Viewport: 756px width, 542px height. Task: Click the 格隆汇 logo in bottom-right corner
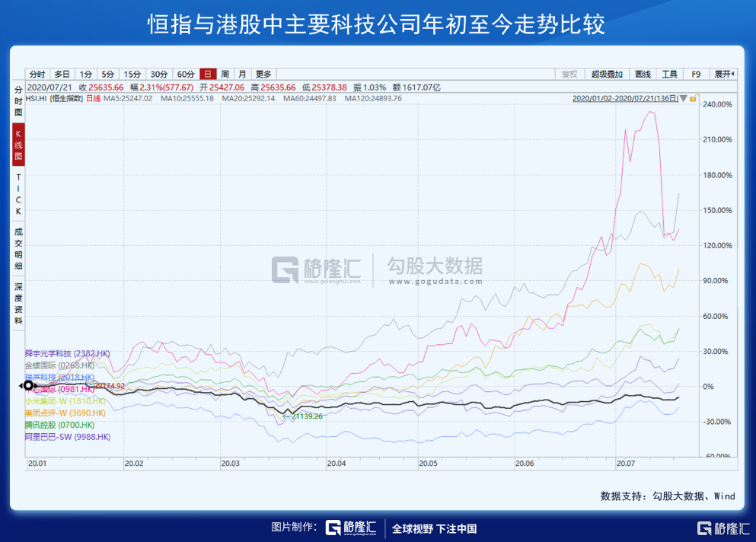(723, 528)
